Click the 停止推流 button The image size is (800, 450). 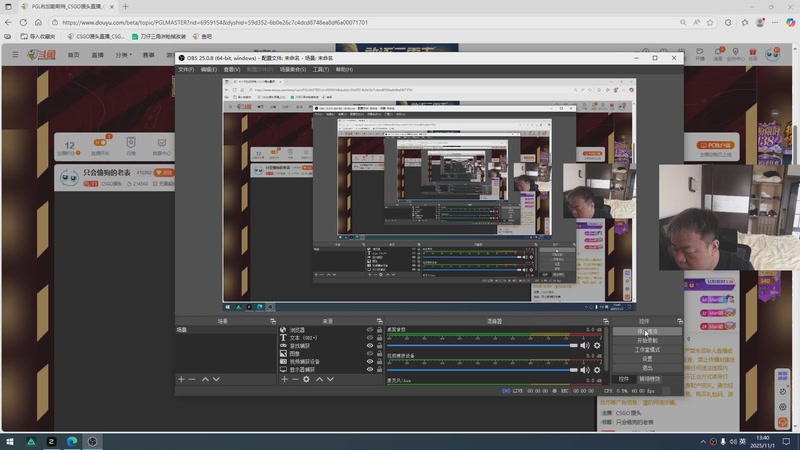click(647, 331)
